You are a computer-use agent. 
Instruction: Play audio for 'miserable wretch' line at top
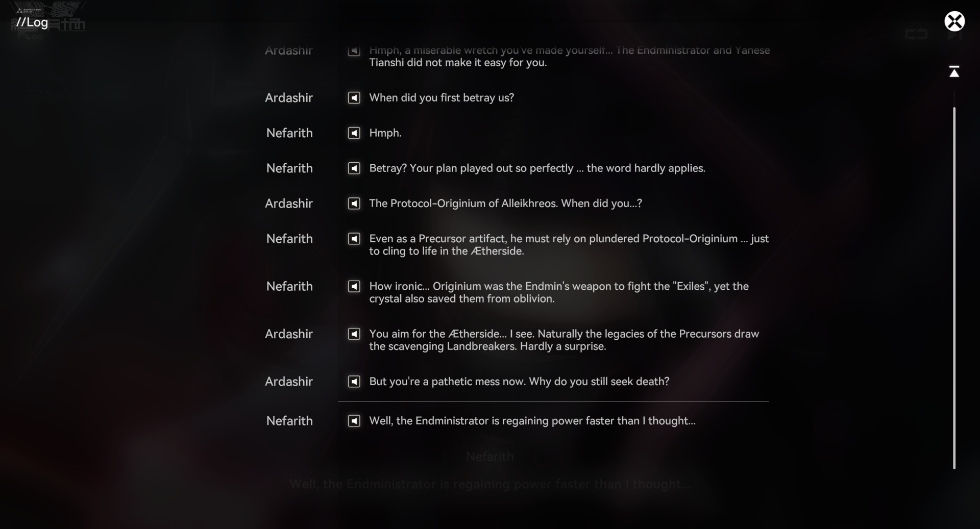tap(354, 51)
